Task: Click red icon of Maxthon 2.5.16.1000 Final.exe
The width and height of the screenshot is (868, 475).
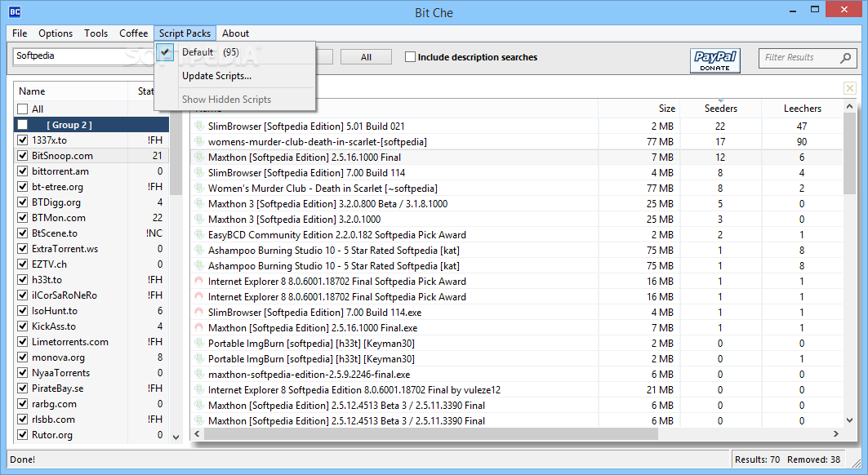Action: tap(199, 328)
